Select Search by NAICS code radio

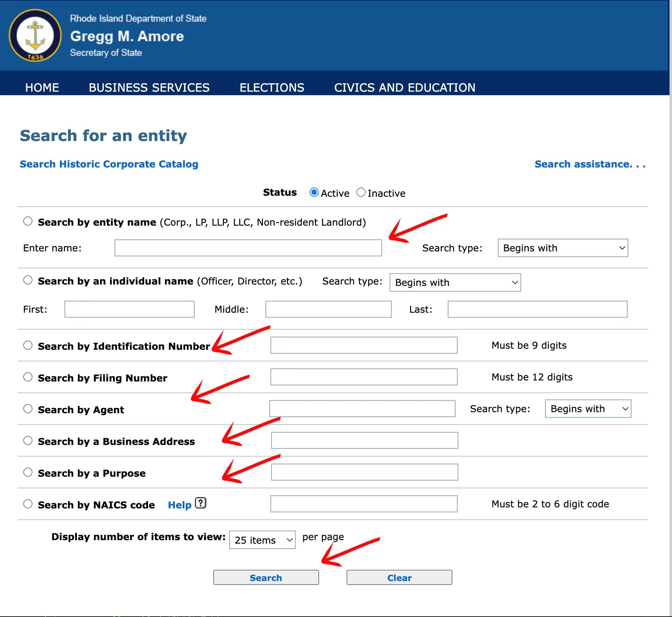28,504
